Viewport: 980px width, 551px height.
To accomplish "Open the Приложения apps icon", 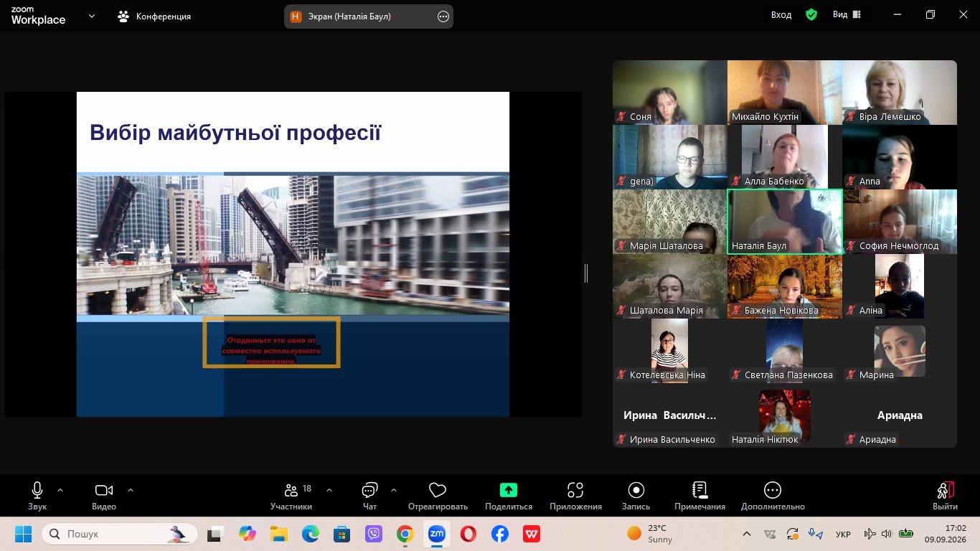I will pyautogui.click(x=575, y=490).
